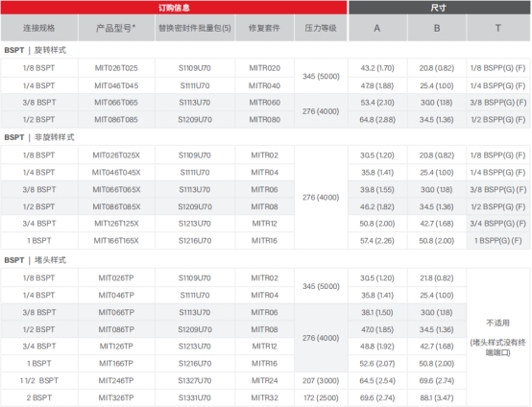532x407 pixels.
Task: Click the 修复套件 column header
Action: 264,28
